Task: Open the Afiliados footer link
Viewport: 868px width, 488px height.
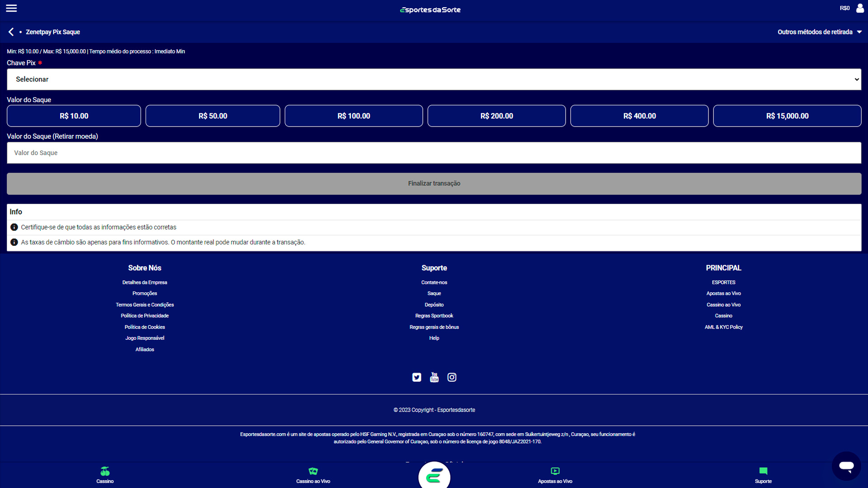Action: (x=145, y=349)
